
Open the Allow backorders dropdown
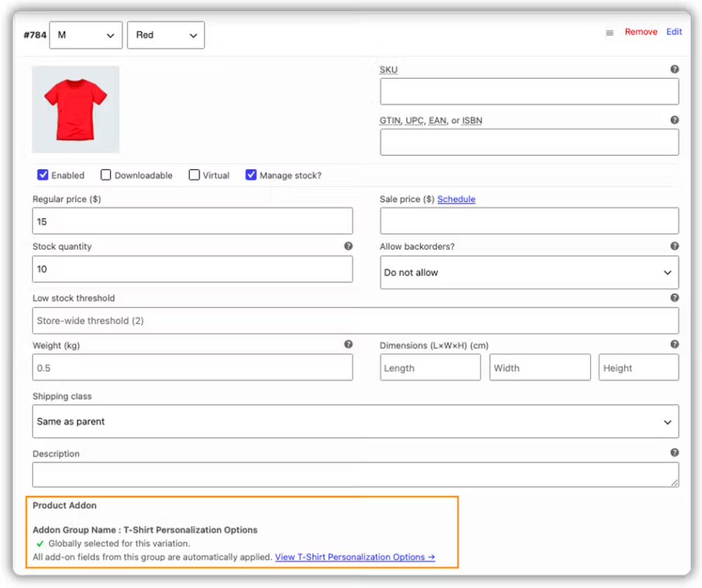529,273
